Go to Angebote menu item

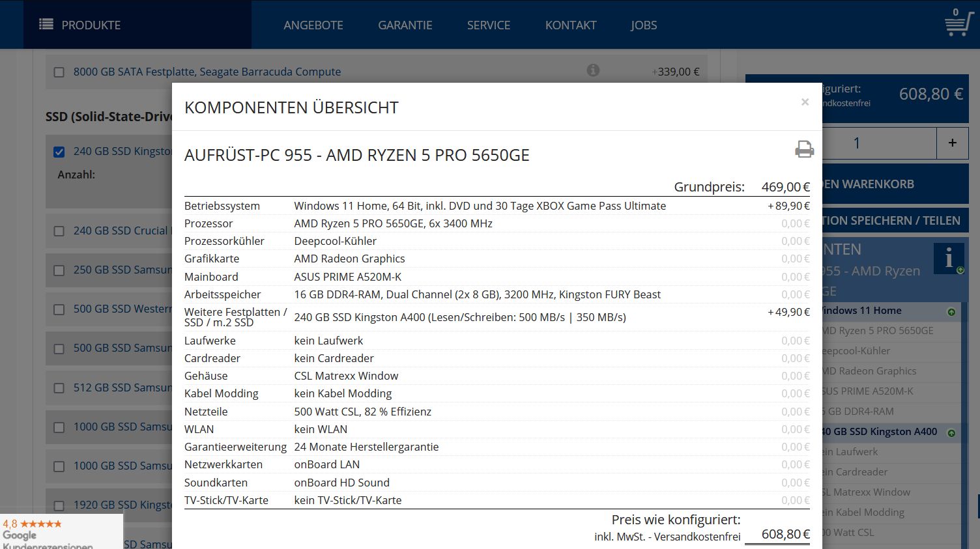(313, 25)
